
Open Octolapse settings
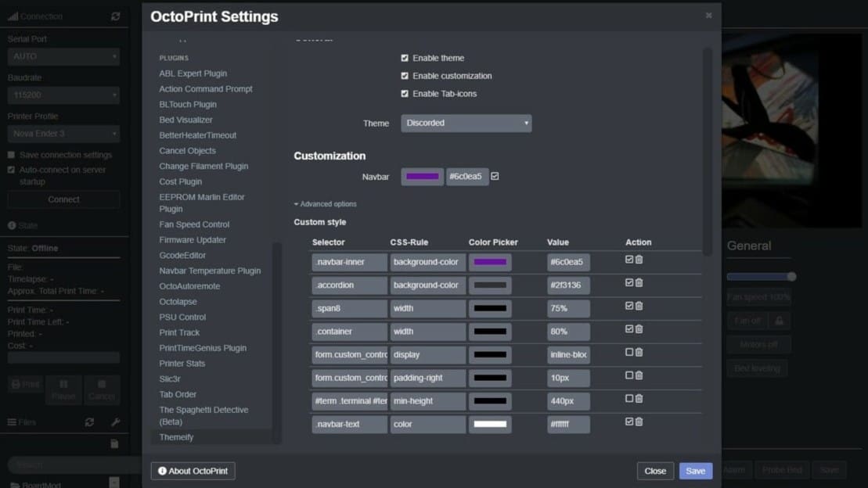point(178,302)
